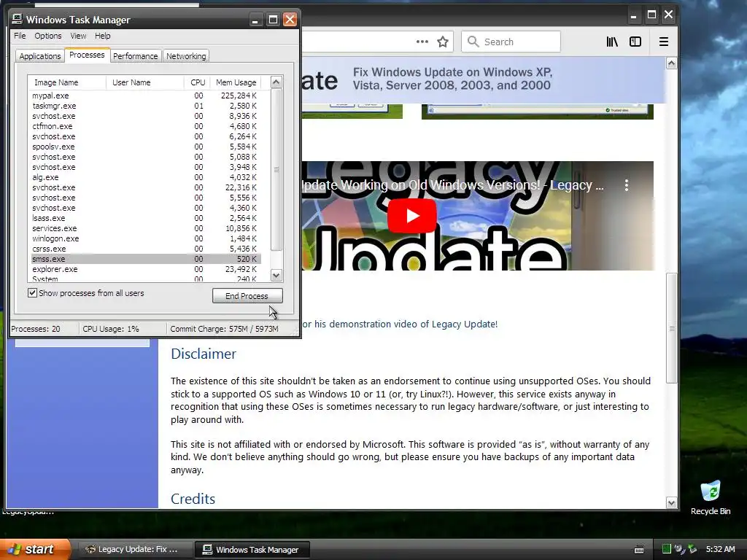Switch to the Networking tab

pyautogui.click(x=186, y=56)
